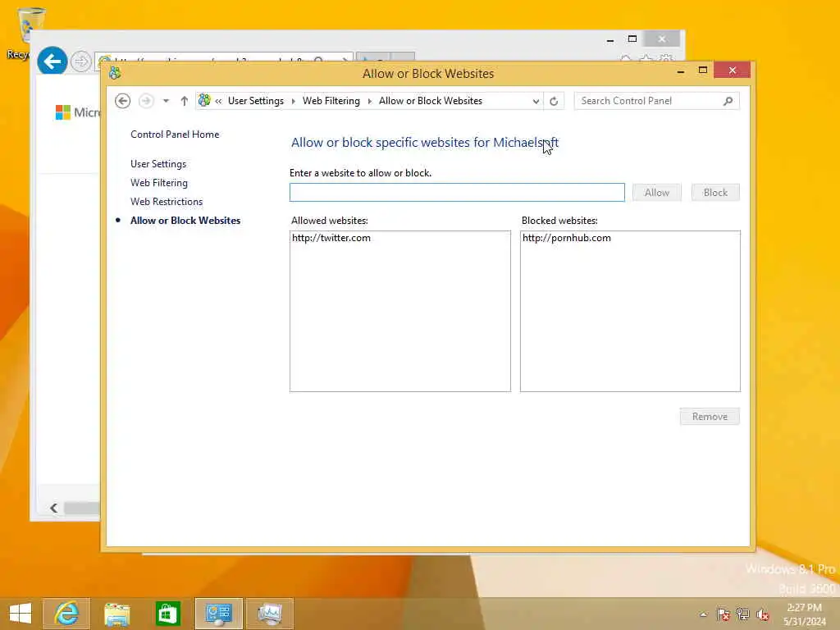840x630 pixels.
Task: Click the Family Safety icon in address bar
Action: pyautogui.click(x=204, y=100)
